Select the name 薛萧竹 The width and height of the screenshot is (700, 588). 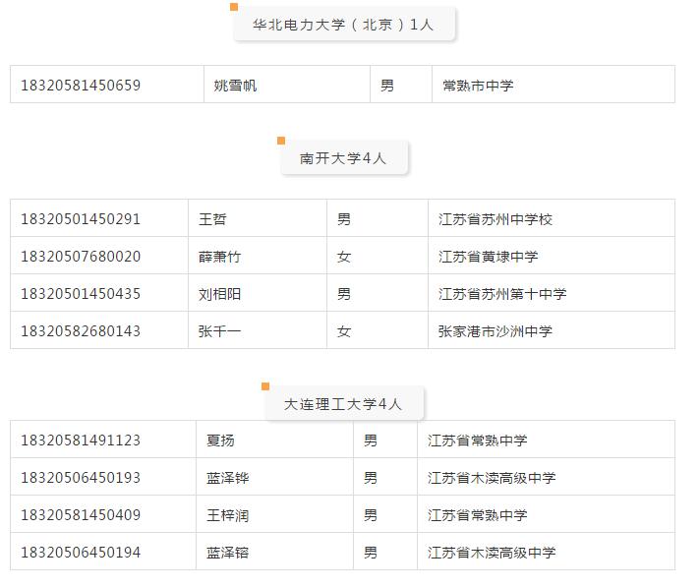(x=219, y=257)
